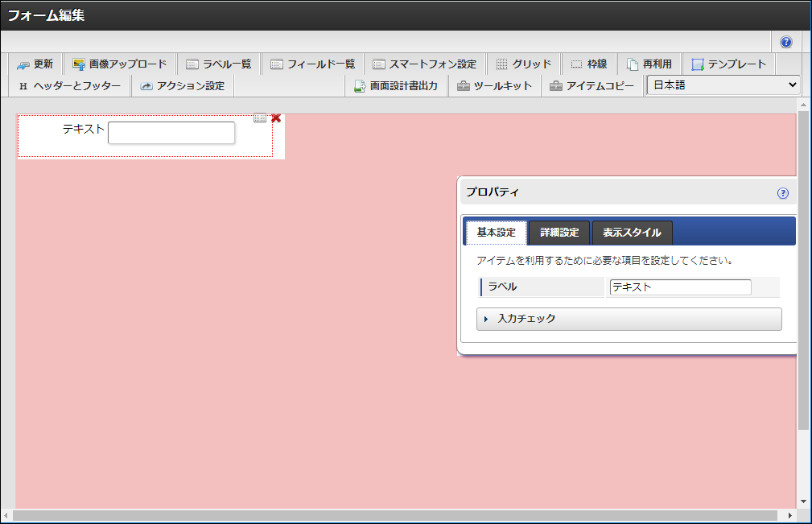The height and width of the screenshot is (524, 812).
Task: Open the ラベル一覧 label list
Action: (219, 64)
